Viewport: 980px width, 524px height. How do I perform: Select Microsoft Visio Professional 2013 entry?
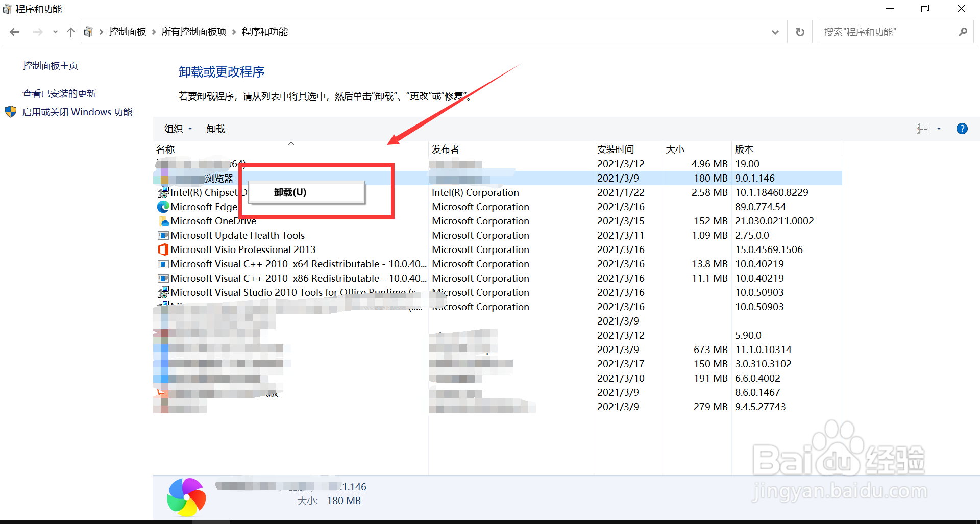pos(243,249)
